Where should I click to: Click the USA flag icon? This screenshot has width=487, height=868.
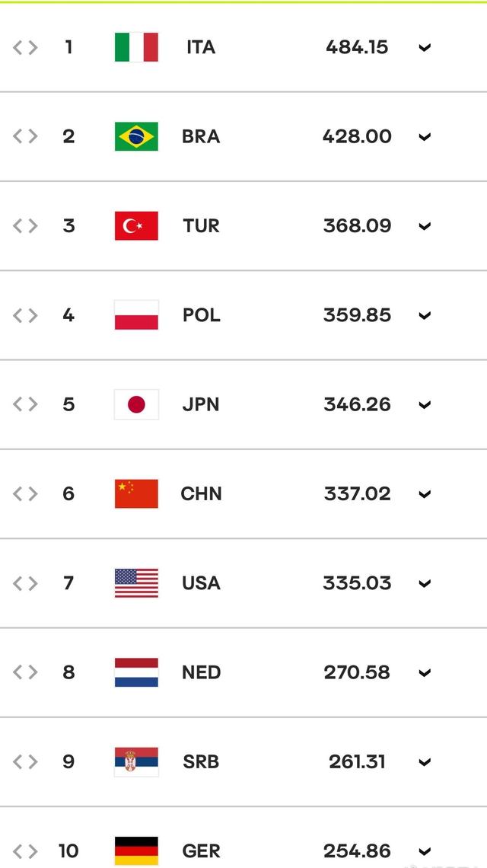(x=136, y=583)
